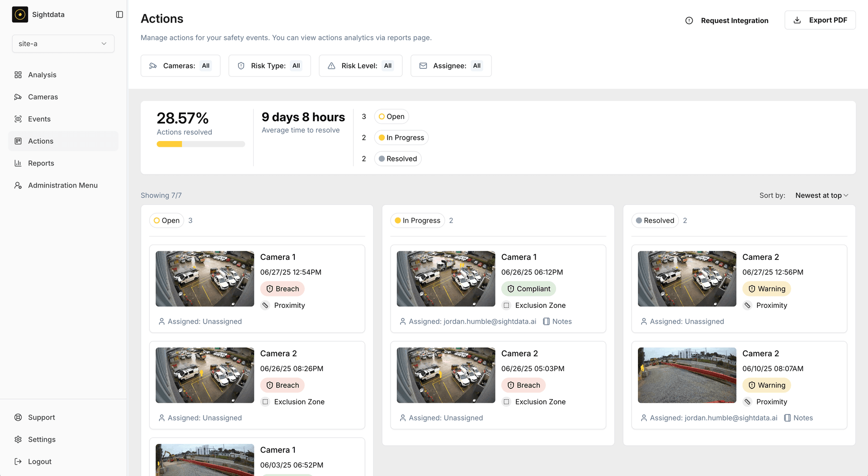Toggle the Open status filter chip
The height and width of the screenshot is (476, 868).
click(392, 117)
